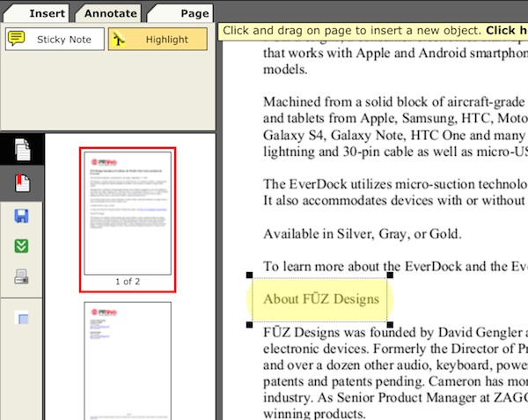This screenshot has height=420, width=528.
Task: Click the green download arrows icon
Action: (x=21, y=246)
